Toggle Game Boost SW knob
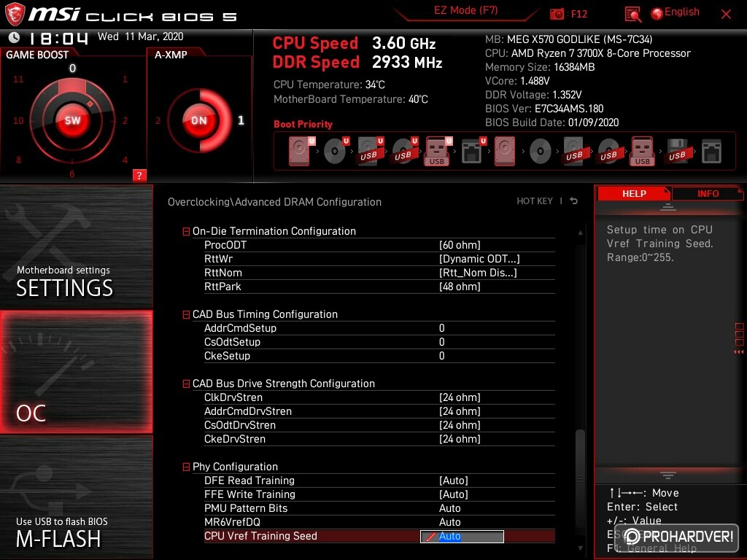The width and height of the screenshot is (747, 560). [x=72, y=120]
